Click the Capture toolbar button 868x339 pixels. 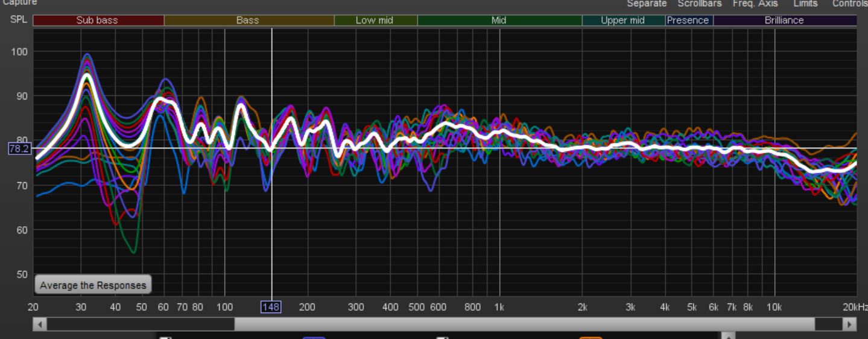(20, 3)
